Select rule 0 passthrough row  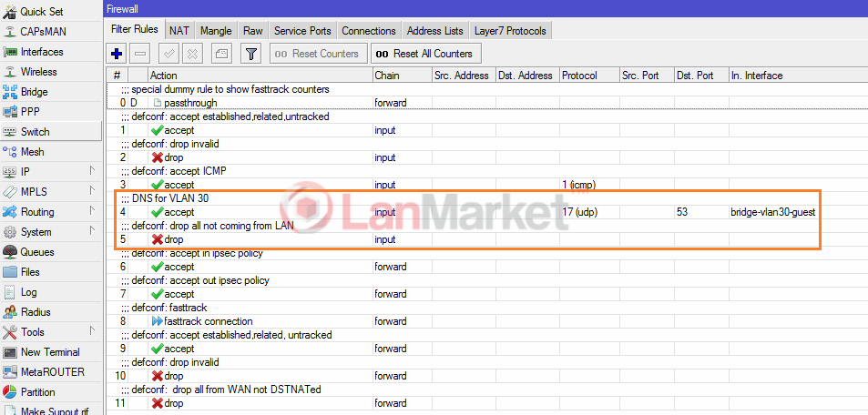point(487,103)
